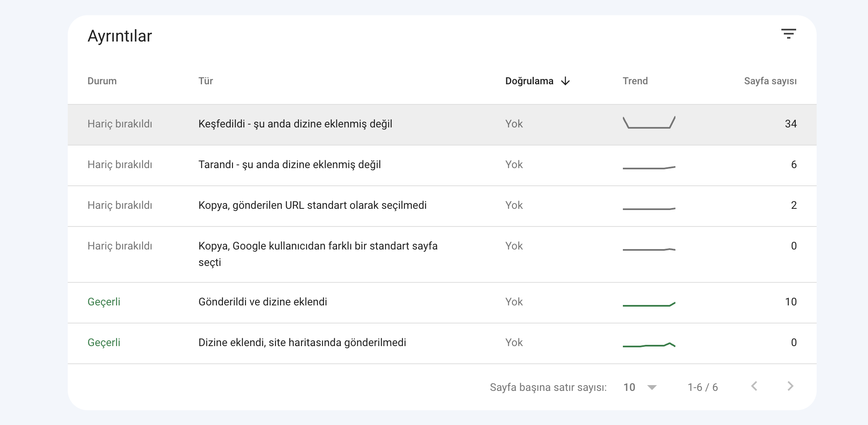Image resolution: width=868 pixels, height=425 pixels.
Task: Open Tarandı - şu anda dizine eklenmiş değil
Action: [x=442, y=165]
